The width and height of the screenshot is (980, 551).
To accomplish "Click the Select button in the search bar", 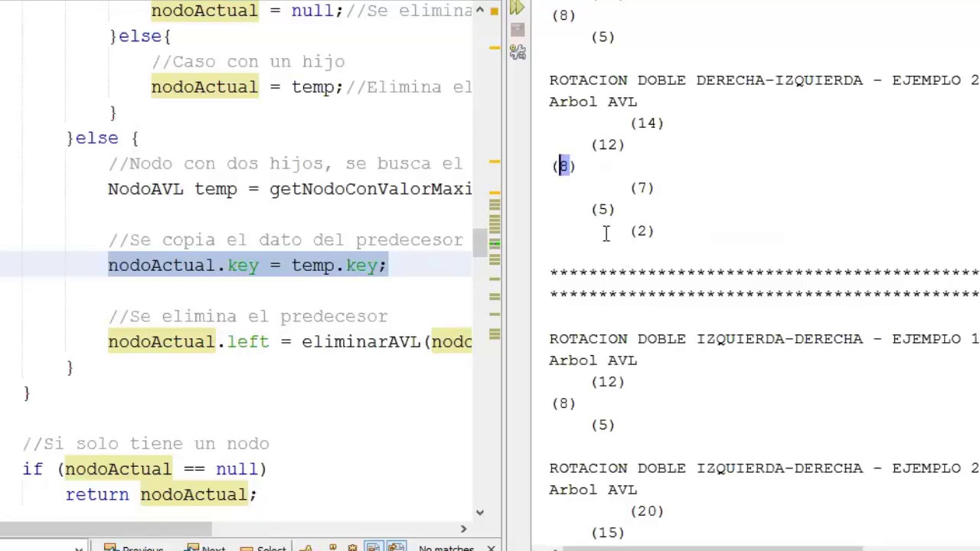I will click(263, 548).
